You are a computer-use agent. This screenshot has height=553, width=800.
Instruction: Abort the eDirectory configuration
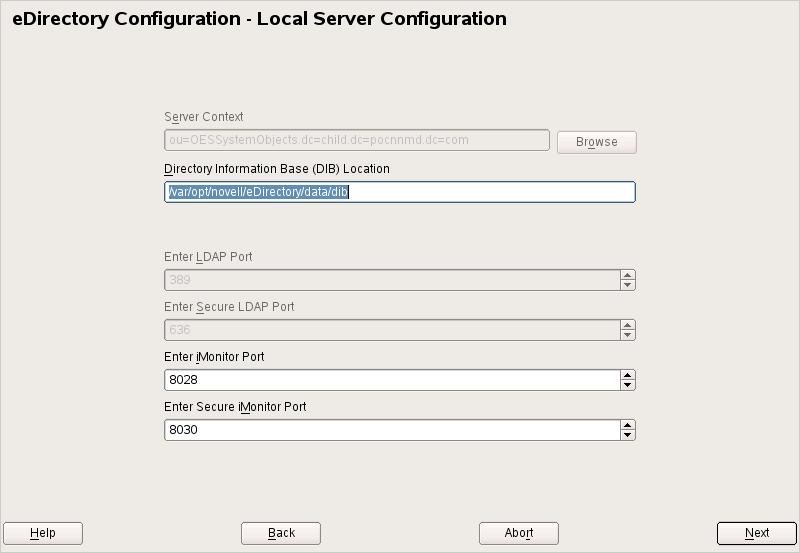click(x=519, y=533)
